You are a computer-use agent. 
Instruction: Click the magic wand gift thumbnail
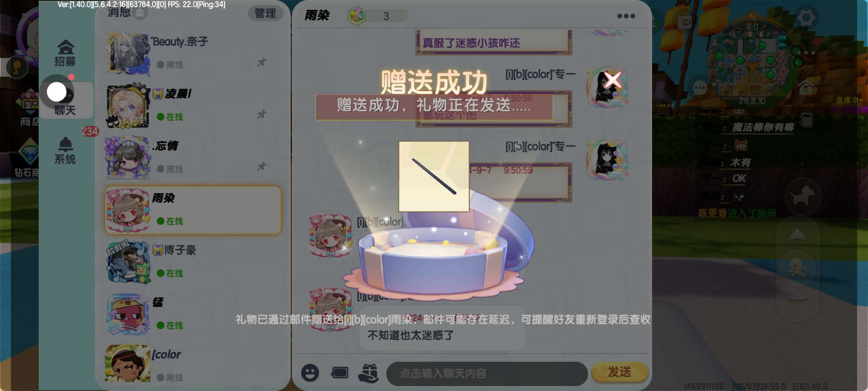click(x=434, y=177)
